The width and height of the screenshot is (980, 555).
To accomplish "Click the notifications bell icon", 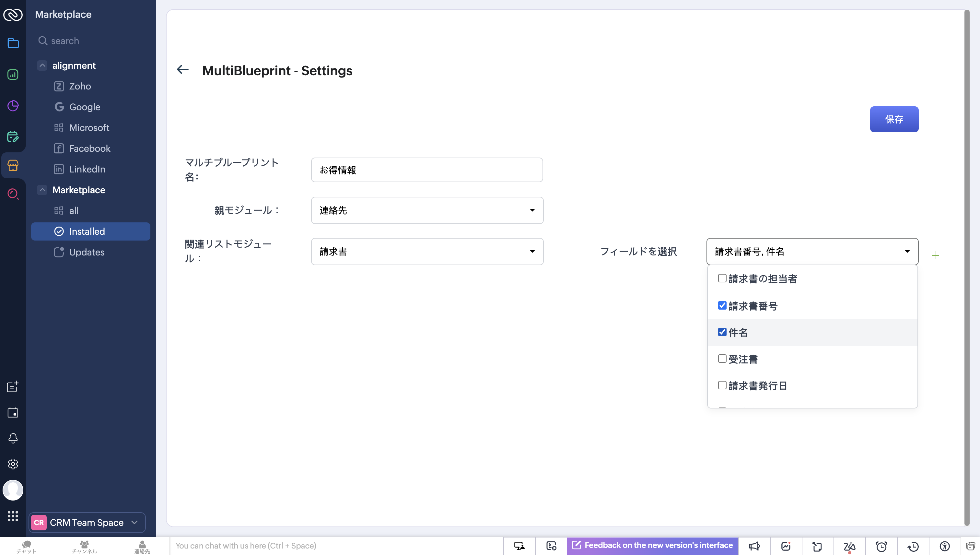I will click(x=13, y=438).
